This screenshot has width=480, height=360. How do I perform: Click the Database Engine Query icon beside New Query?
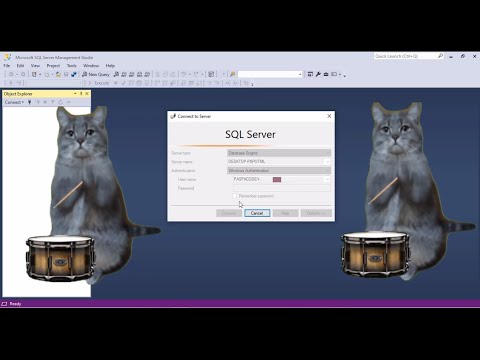(x=116, y=74)
